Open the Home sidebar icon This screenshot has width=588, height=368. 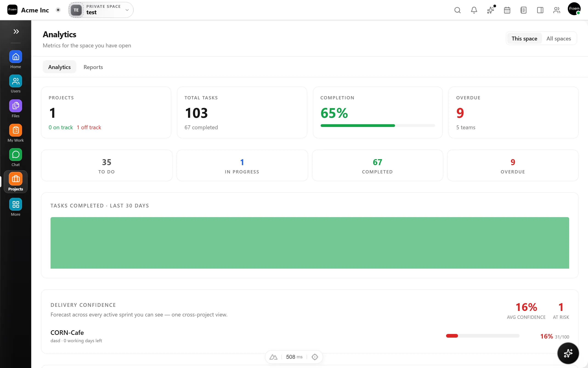point(16,60)
